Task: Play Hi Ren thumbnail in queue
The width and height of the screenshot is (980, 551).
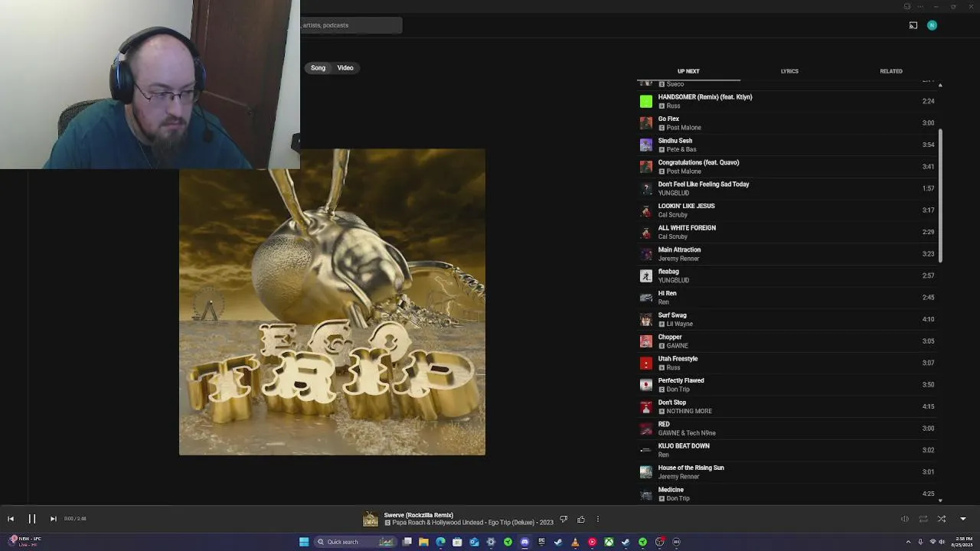Action: (646, 297)
